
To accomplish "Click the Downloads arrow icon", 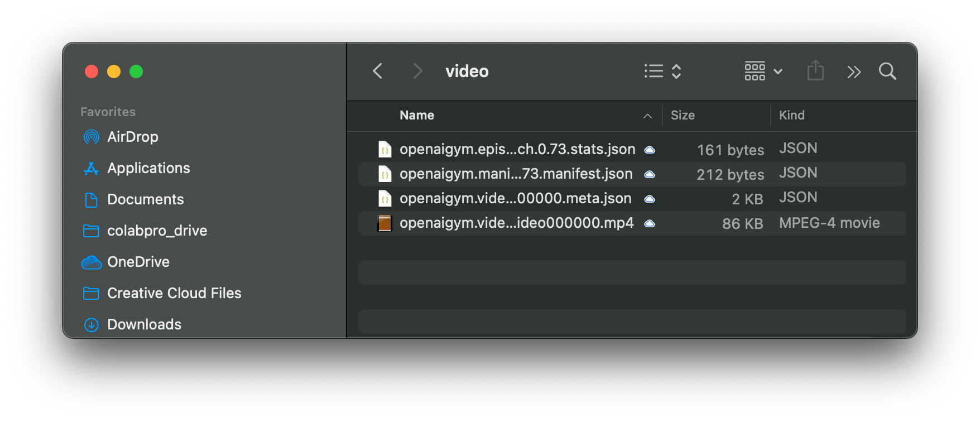I will [91, 324].
